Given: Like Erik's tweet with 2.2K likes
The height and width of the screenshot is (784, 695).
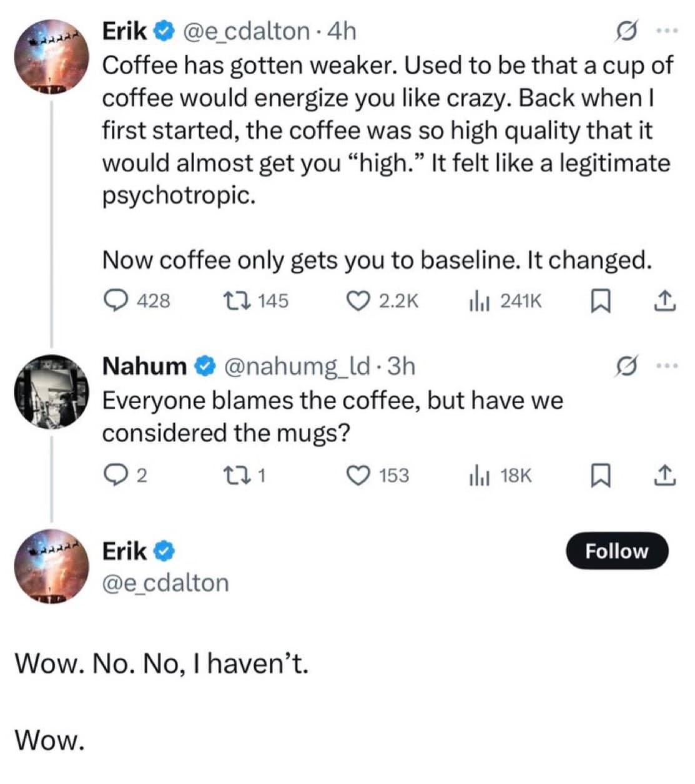Looking at the screenshot, I should coord(358,301).
